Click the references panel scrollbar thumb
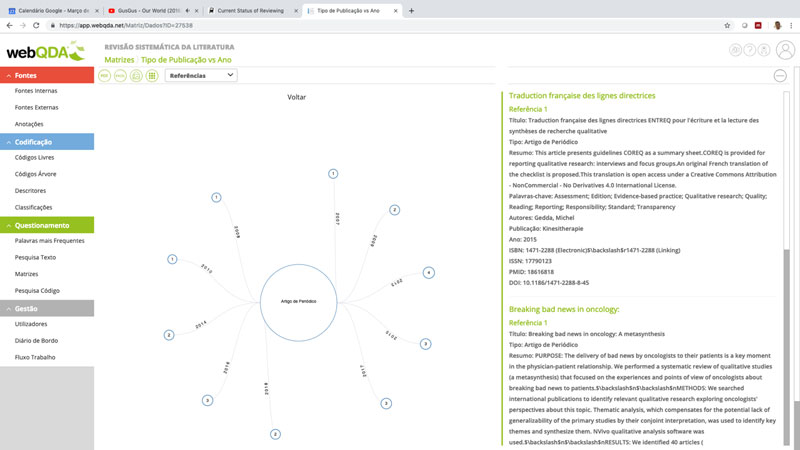The height and width of the screenshot is (450, 800). point(786,347)
